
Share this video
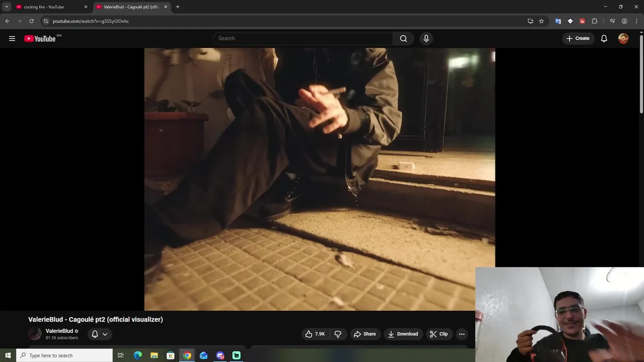point(365,334)
